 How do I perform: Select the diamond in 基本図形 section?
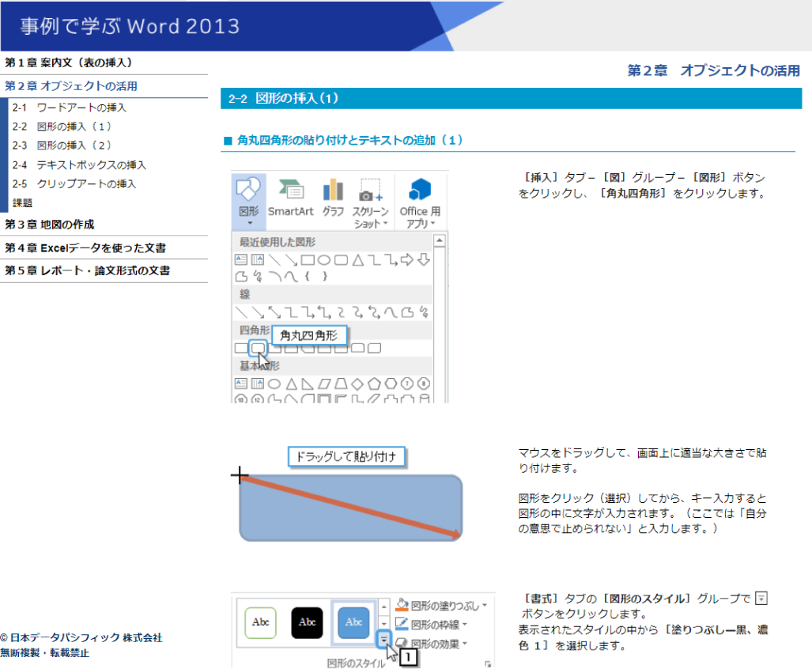point(357,384)
